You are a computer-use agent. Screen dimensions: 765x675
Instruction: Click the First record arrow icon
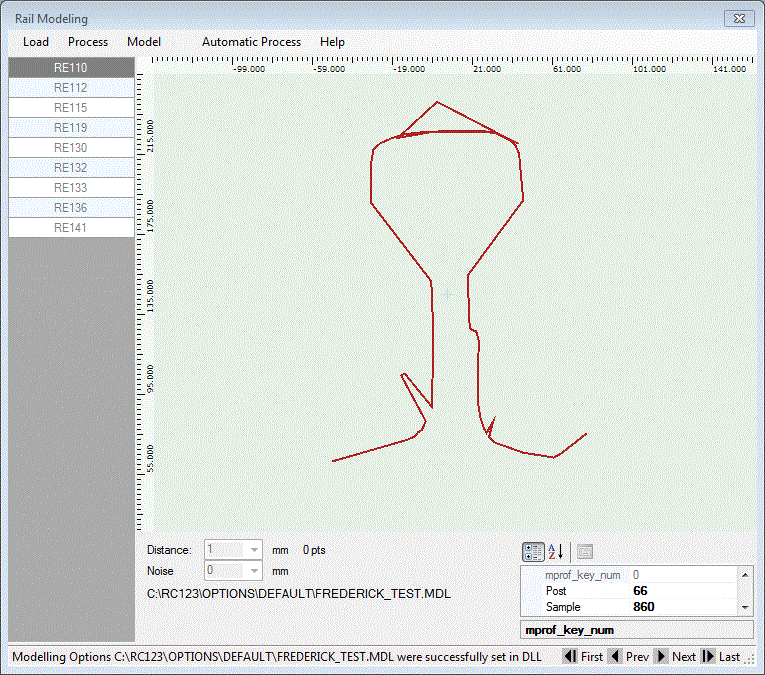coord(569,657)
